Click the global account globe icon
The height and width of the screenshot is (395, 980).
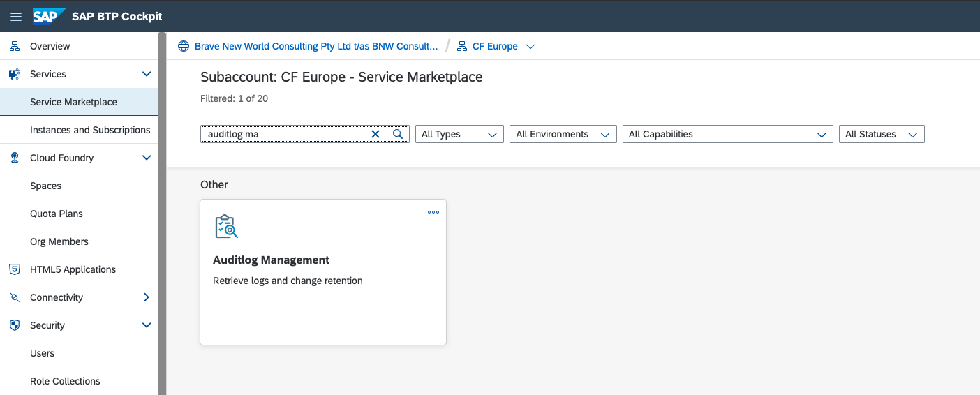click(184, 46)
